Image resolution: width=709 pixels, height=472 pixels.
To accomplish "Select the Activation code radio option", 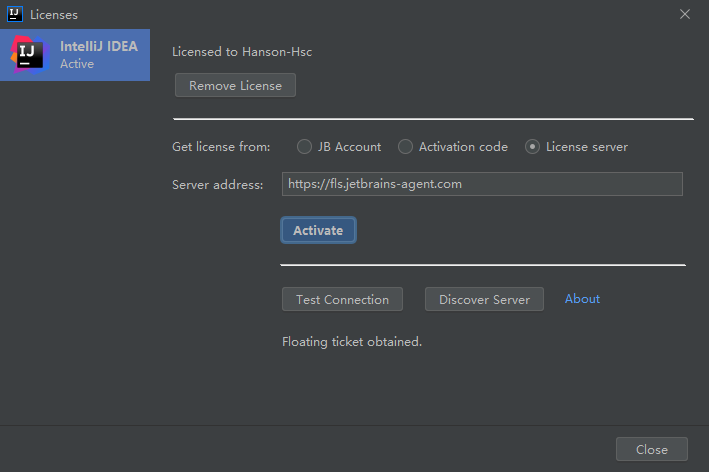I will coord(405,147).
